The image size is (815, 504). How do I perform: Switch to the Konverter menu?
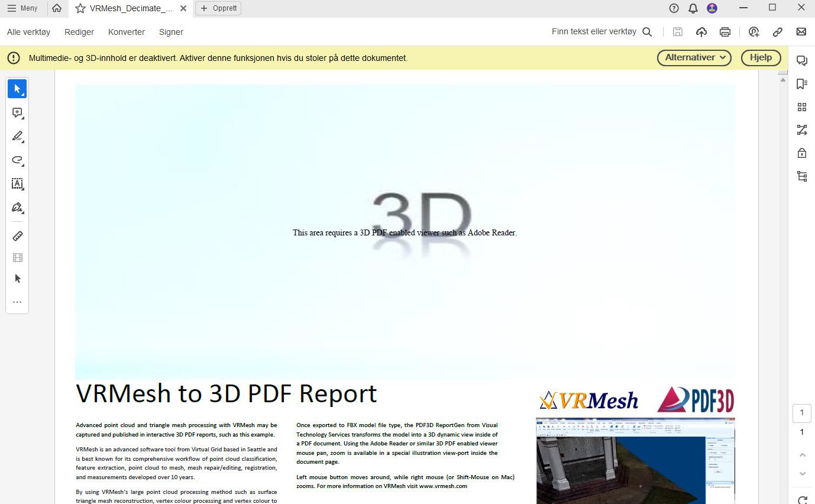(x=126, y=32)
